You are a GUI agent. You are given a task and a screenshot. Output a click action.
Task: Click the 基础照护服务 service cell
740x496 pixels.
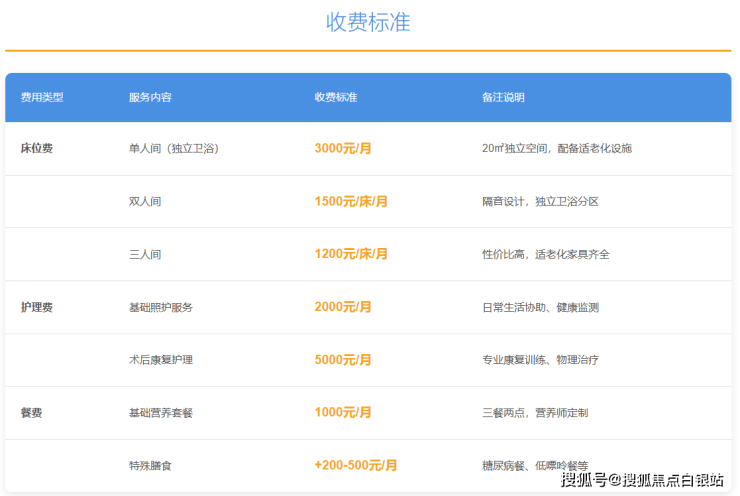(160, 307)
